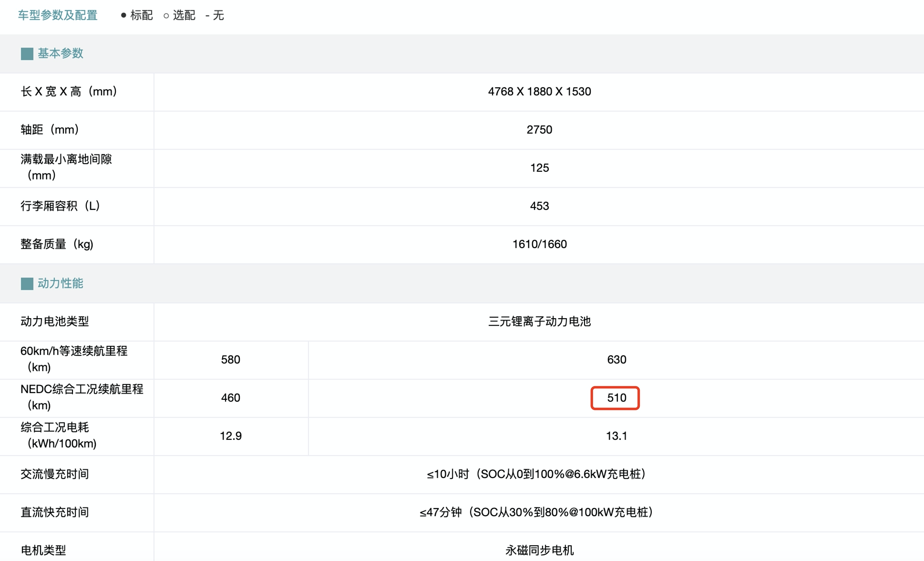Click the 动力电池类型 row label

55,322
